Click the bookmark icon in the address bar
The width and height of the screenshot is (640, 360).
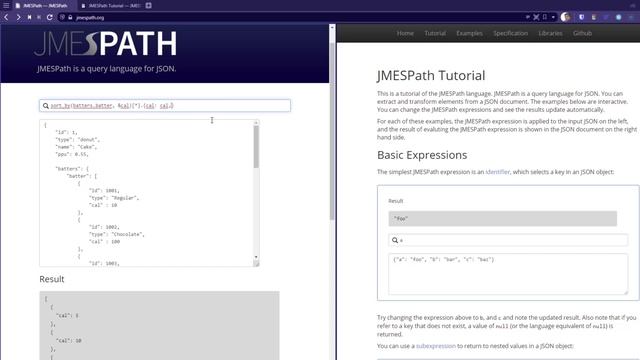tap(544, 17)
